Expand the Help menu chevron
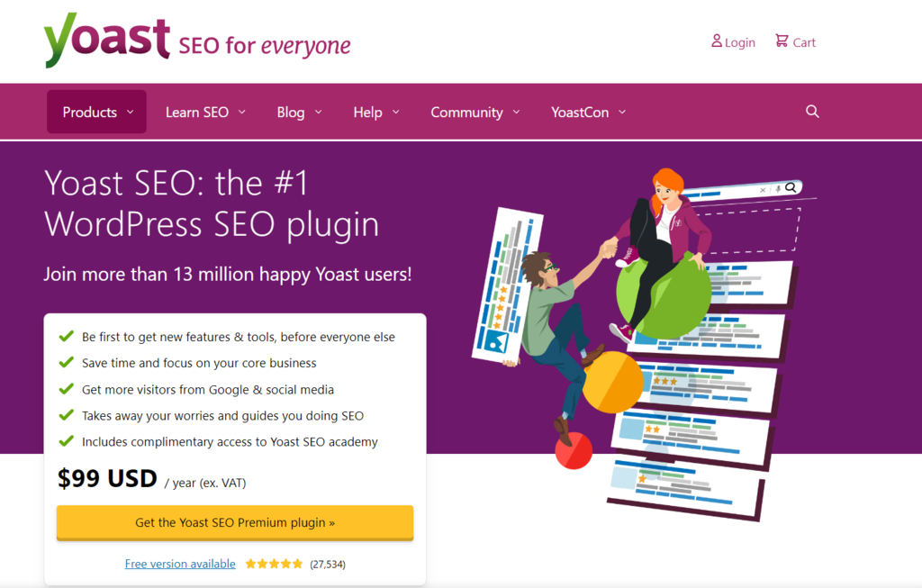The width and height of the screenshot is (922, 588). click(396, 112)
